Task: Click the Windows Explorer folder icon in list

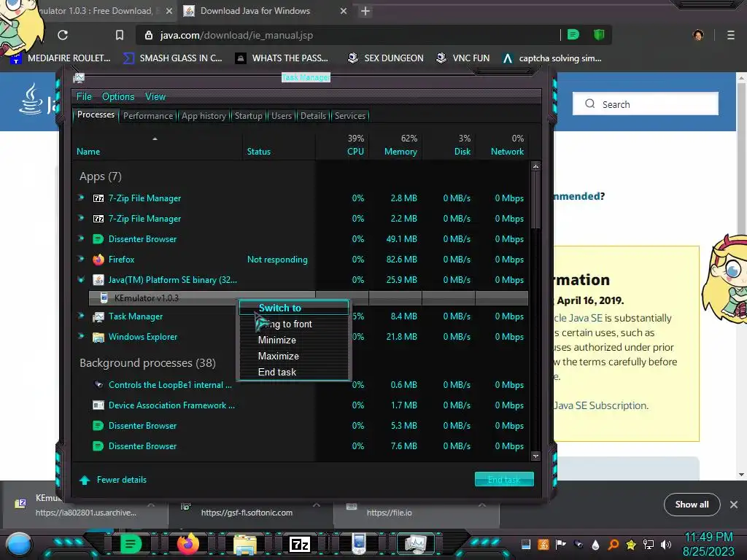Action: pyautogui.click(x=98, y=337)
